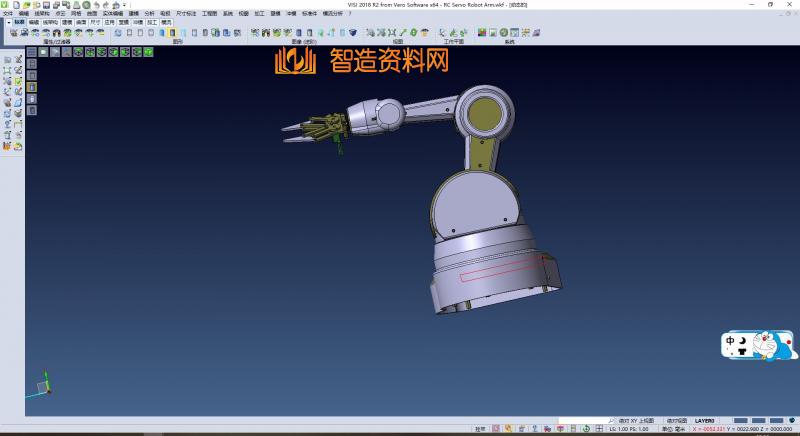Click the XYZ axis triad in viewport corner

pos(43,384)
